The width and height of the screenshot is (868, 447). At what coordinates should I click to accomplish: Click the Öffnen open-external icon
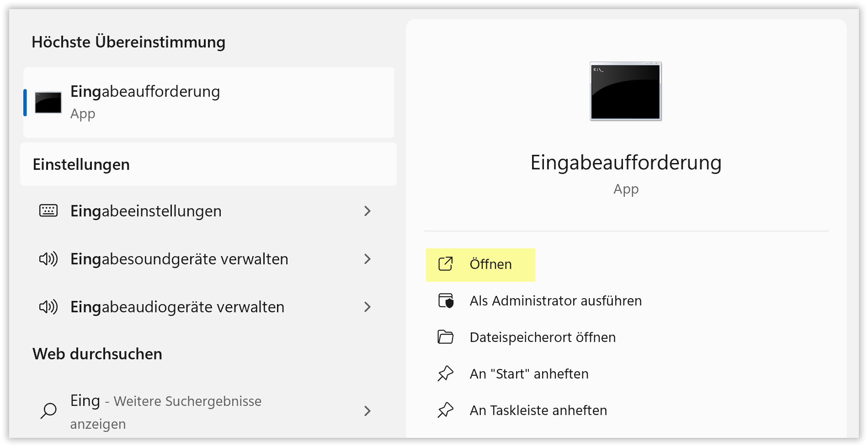(446, 264)
